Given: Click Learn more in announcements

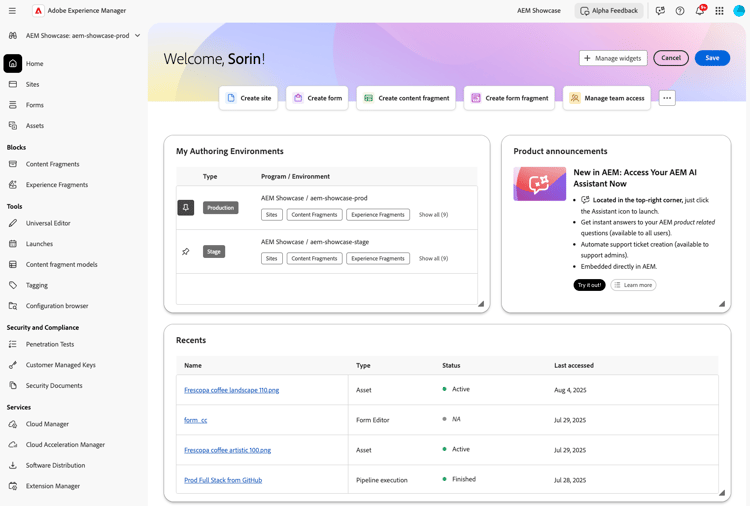Looking at the screenshot, I should [x=633, y=285].
